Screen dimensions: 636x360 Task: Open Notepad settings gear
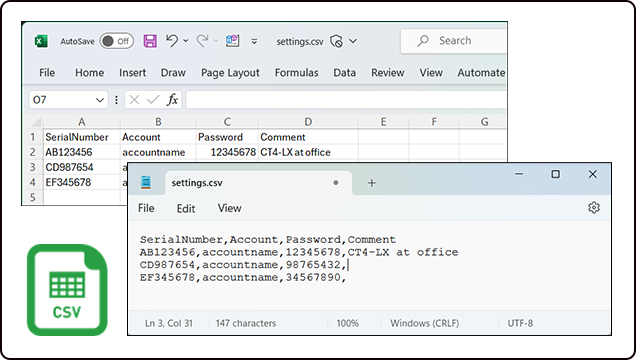click(x=594, y=208)
